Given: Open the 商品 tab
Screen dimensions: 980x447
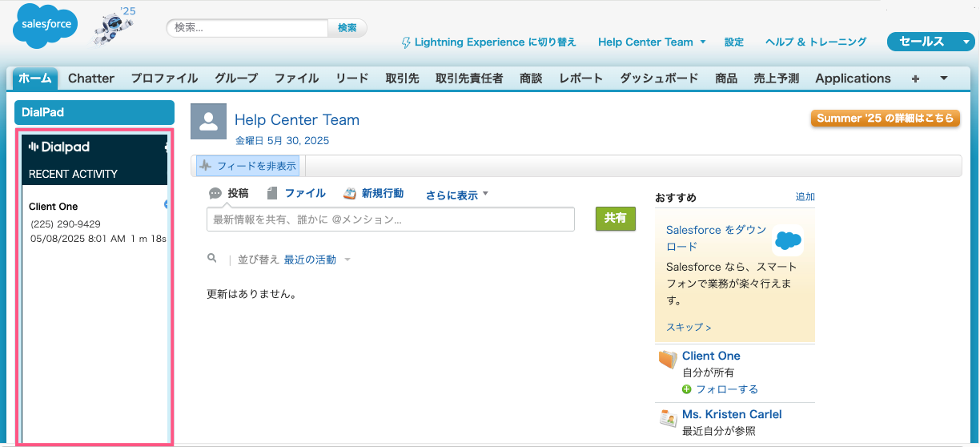Looking at the screenshot, I should (x=726, y=79).
